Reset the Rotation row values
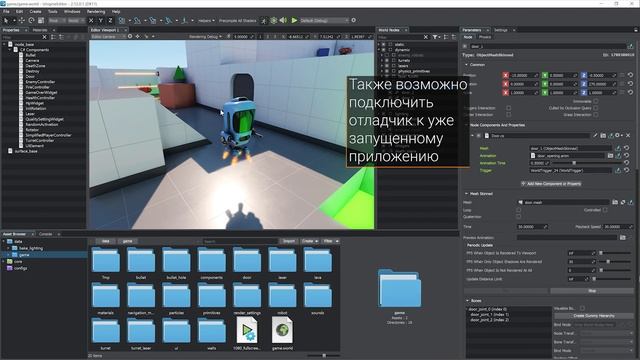The height and width of the screenshot is (360, 640). 630,84
